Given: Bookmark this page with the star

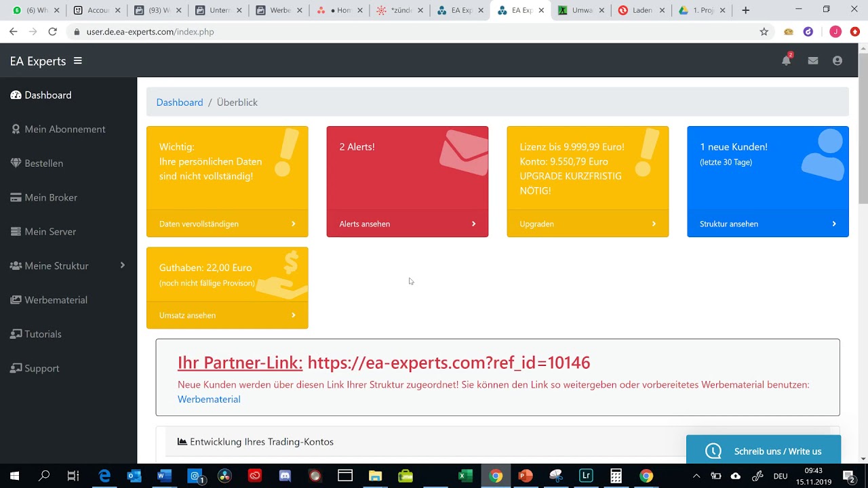Looking at the screenshot, I should tap(764, 32).
